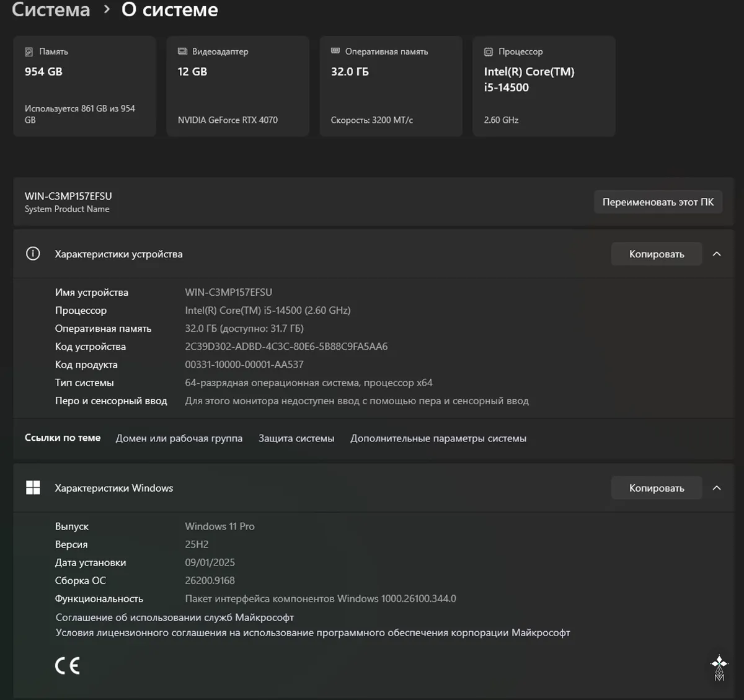Click the Тип системы label
744x700 pixels.
pos(84,383)
